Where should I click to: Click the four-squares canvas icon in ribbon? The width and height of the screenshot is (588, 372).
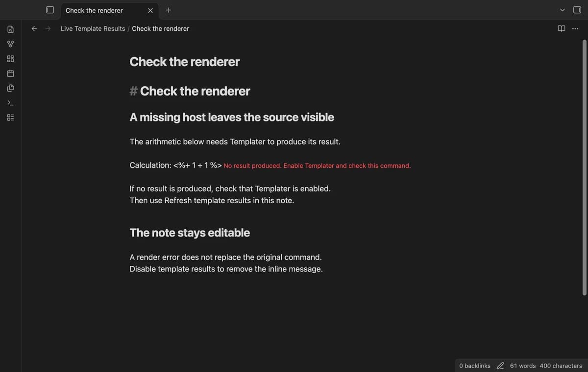(x=10, y=59)
